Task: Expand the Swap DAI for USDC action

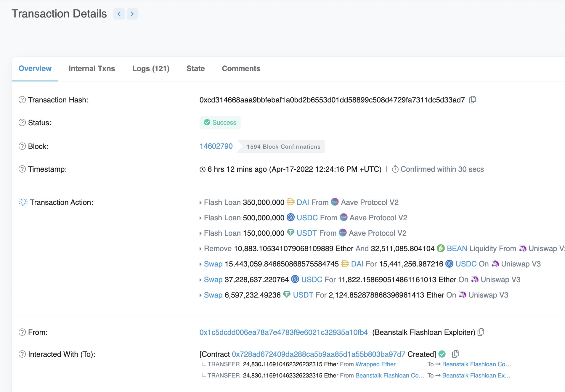Action: (200, 264)
